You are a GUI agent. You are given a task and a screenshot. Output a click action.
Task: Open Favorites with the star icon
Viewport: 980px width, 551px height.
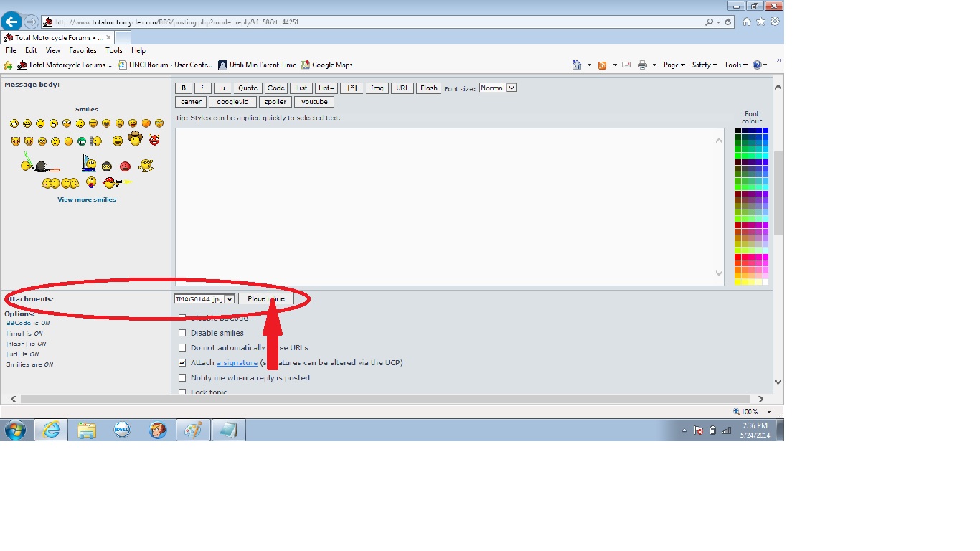click(761, 22)
